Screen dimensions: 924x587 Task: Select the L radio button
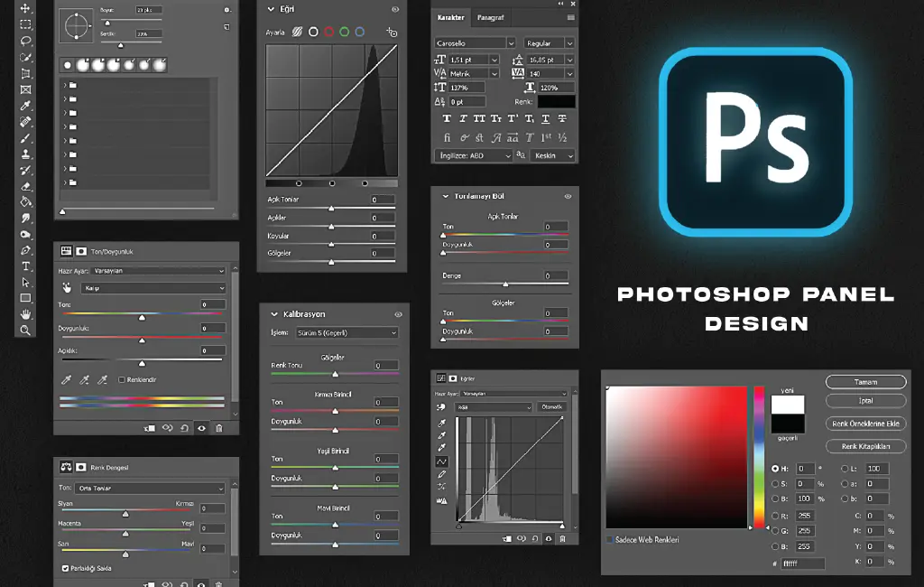(x=845, y=469)
